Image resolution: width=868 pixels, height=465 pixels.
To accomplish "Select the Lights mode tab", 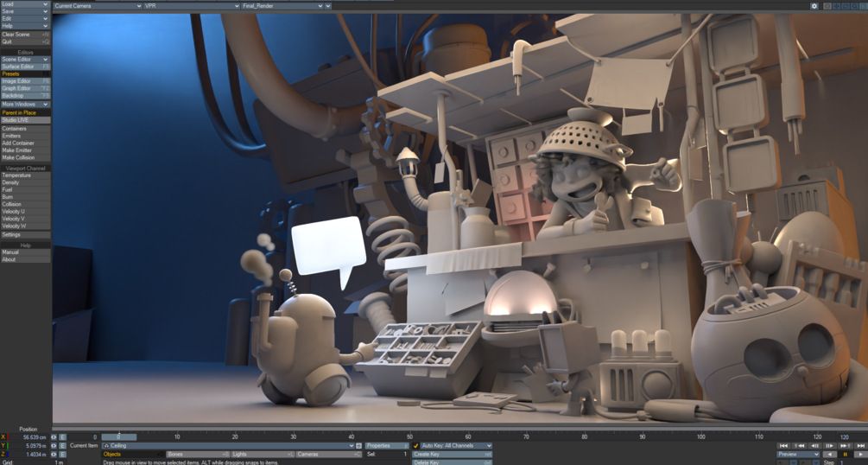I will coord(263,455).
